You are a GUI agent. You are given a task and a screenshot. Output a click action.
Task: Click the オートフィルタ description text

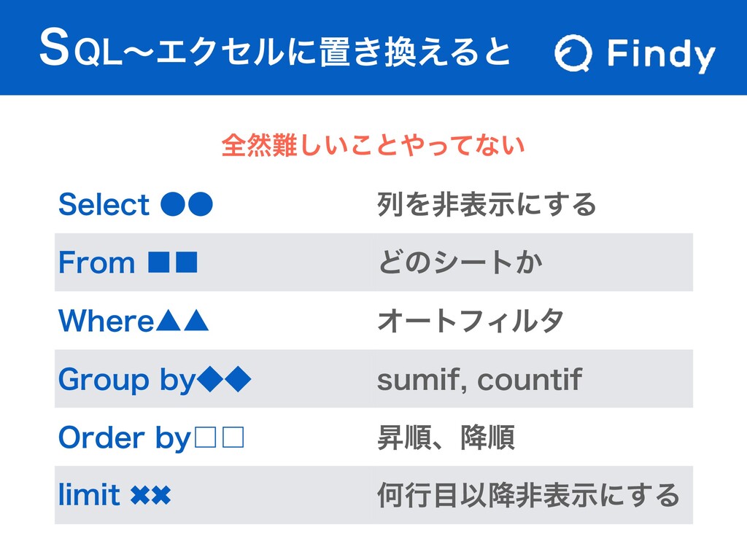click(x=471, y=321)
